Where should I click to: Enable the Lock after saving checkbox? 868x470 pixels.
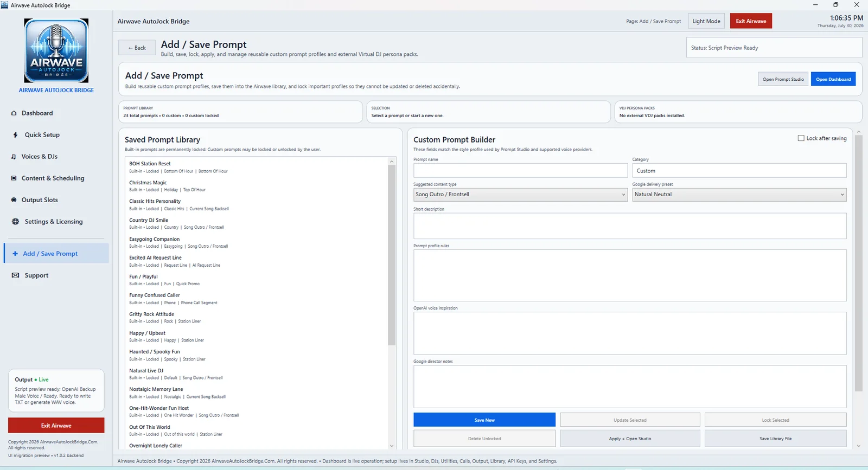pos(801,138)
